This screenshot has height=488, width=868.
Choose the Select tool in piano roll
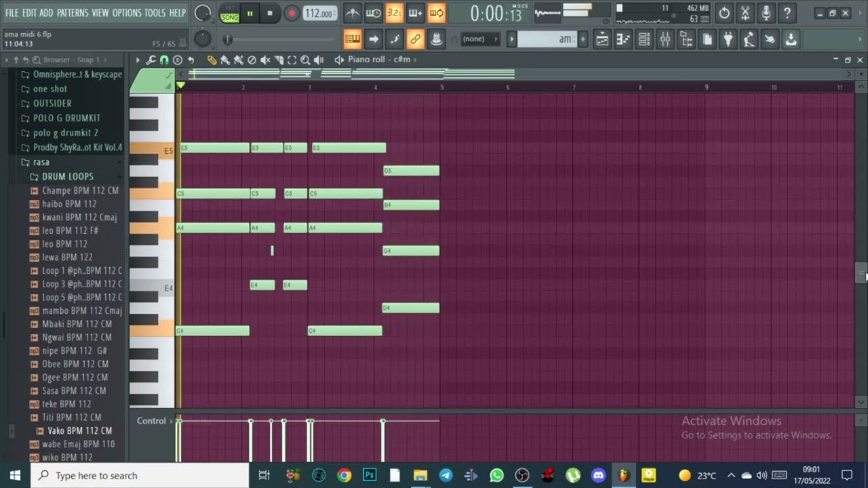tap(292, 60)
